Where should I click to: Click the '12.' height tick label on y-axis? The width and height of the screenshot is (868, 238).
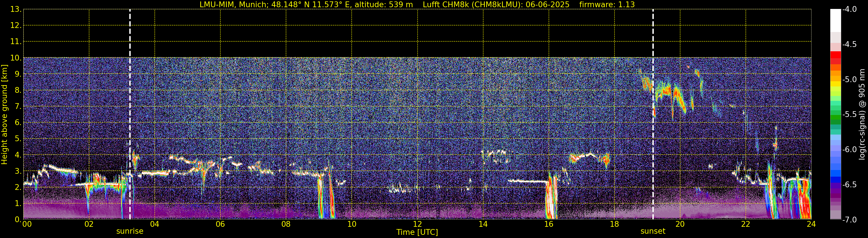click(16, 26)
